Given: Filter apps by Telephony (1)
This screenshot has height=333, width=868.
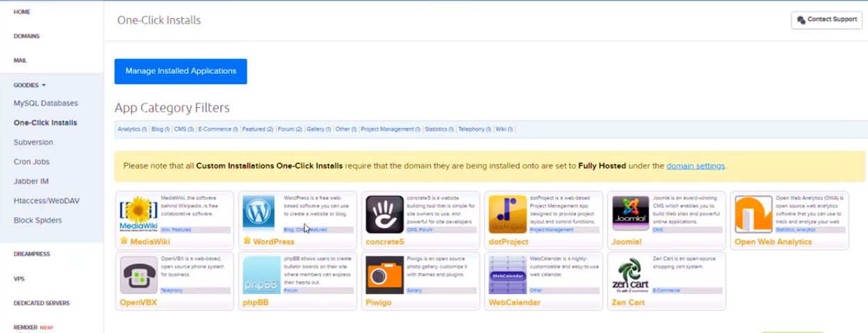Looking at the screenshot, I should (475, 129).
